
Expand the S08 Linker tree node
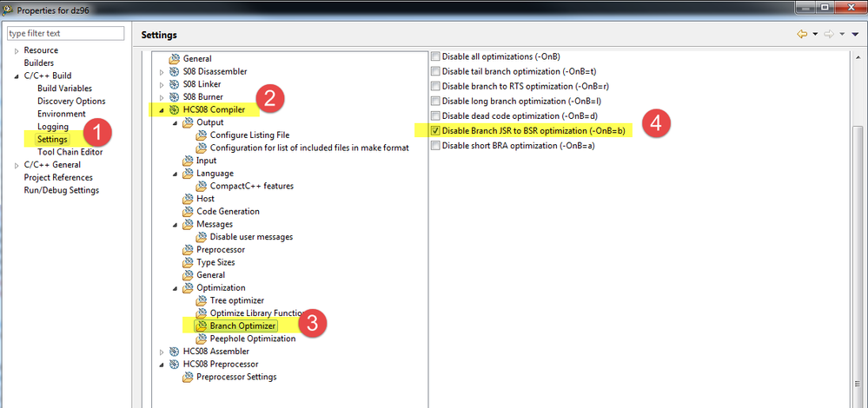pyautogui.click(x=162, y=84)
